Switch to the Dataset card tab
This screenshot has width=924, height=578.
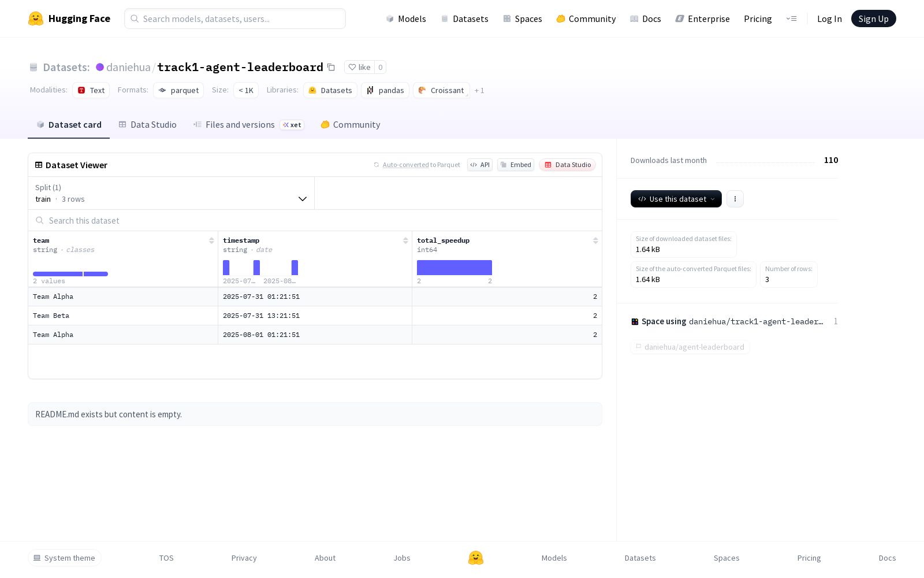pyautogui.click(x=69, y=125)
